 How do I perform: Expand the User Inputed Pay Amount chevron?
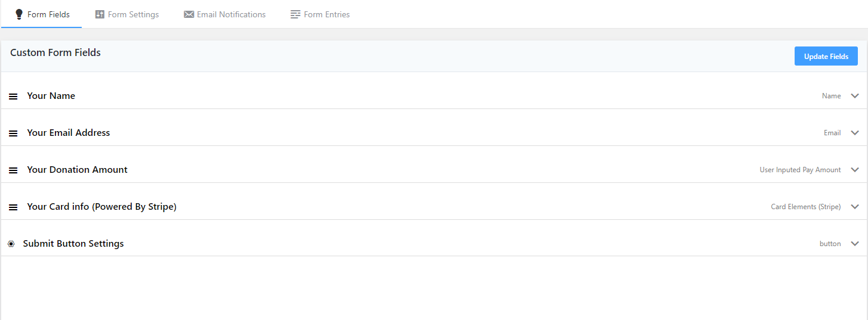point(855,170)
